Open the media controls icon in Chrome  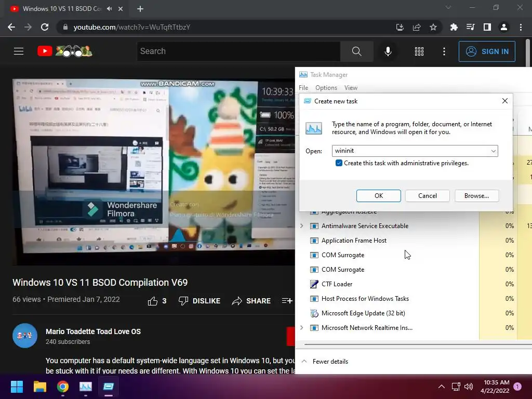click(x=470, y=27)
